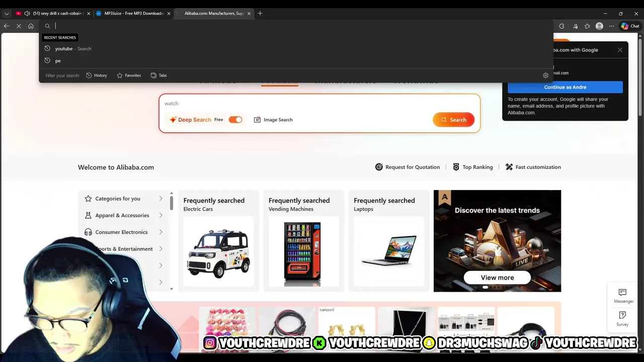Click Continue as Andre button
This screenshot has height=362, width=644.
[565, 87]
